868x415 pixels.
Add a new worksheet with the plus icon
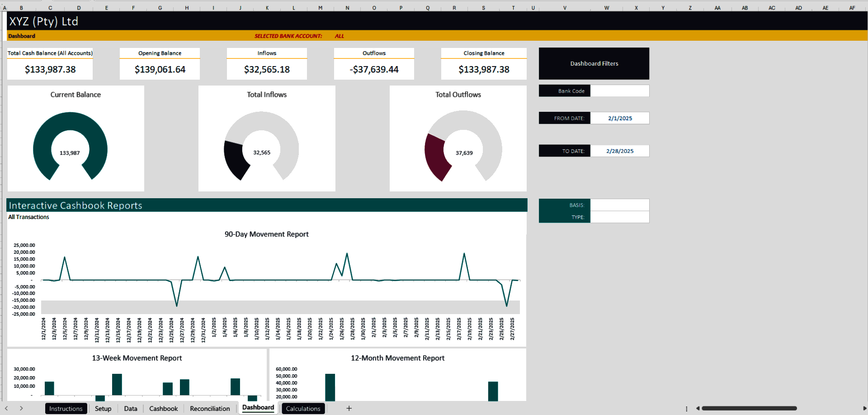(x=349, y=408)
